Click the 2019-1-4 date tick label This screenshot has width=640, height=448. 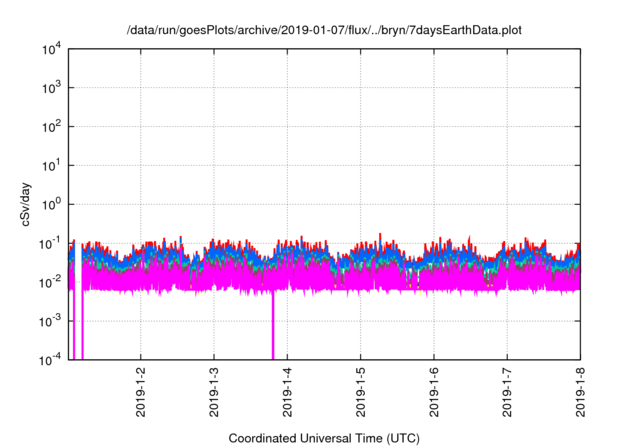(287, 392)
